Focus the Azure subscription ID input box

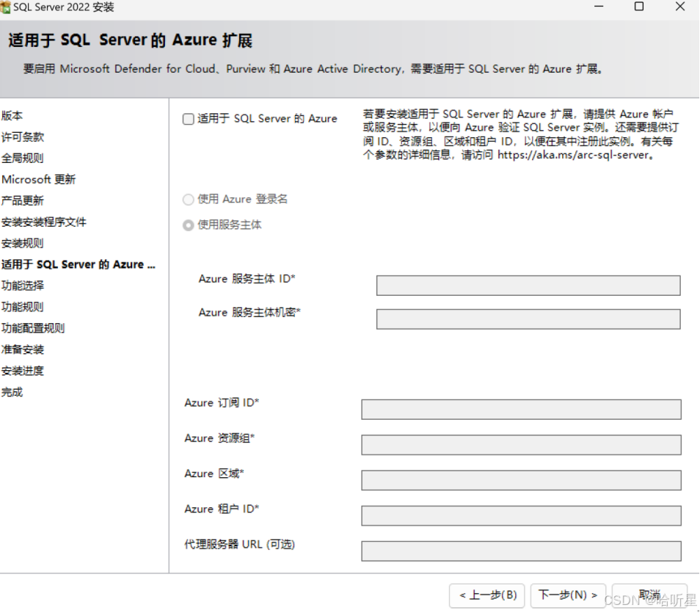(521, 409)
